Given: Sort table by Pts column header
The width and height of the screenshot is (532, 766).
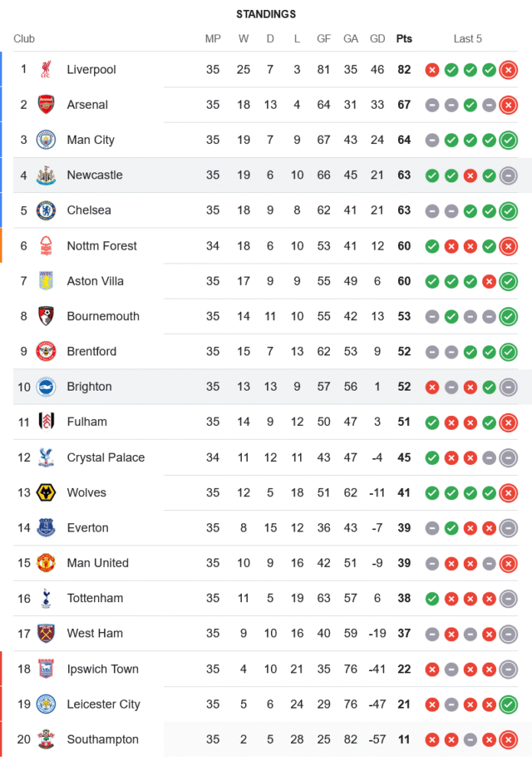Looking at the screenshot, I should coord(403,39).
